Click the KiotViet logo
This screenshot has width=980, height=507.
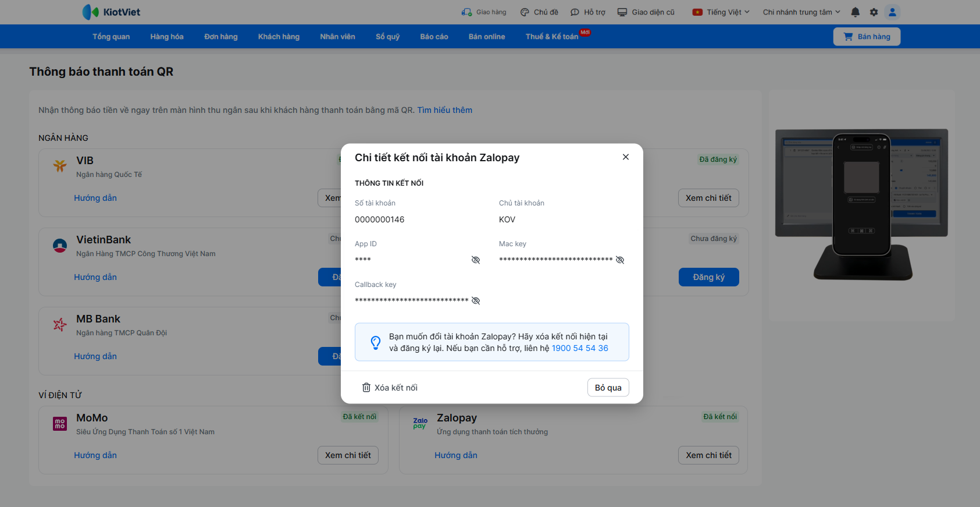point(111,12)
